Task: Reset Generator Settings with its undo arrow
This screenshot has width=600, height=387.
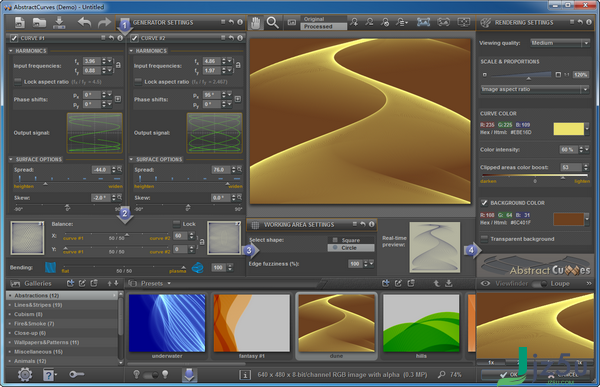Action: pyautogui.click(x=231, y=23)
